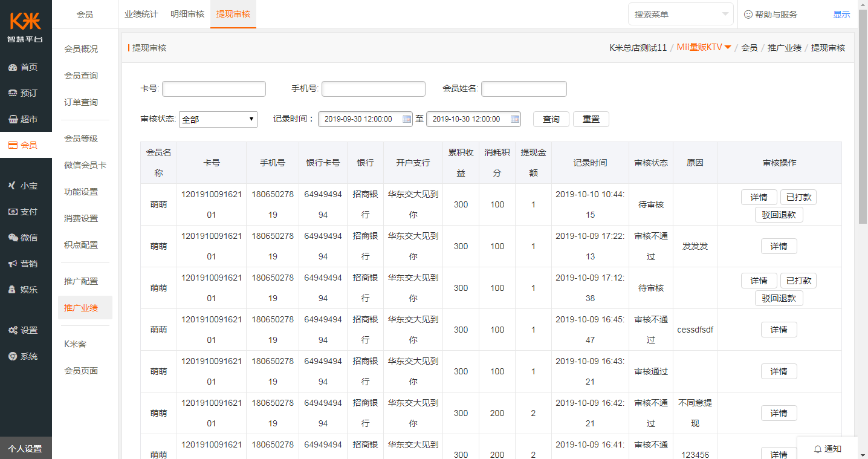Open K米客 in the submenu
Image resolution: width=868 pixels, height=459 pixels.
click(x=76, y=344)
